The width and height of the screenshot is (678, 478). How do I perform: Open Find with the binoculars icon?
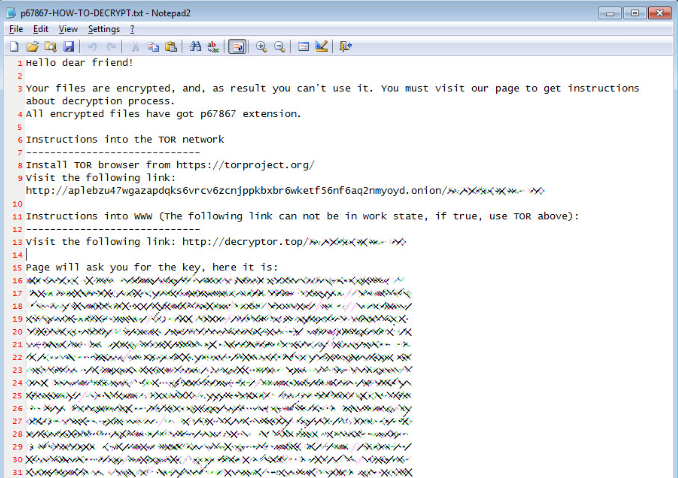(196, 46)
